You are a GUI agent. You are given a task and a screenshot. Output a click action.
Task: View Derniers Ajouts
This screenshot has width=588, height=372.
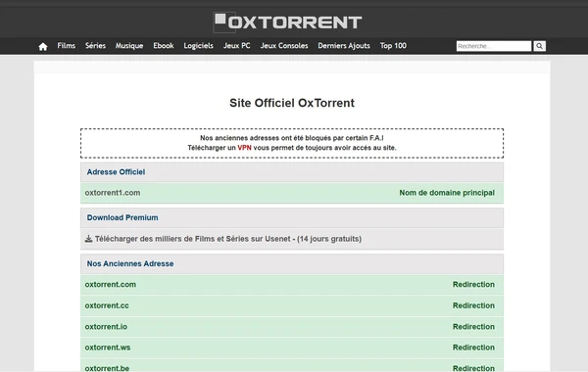point(344,46)
